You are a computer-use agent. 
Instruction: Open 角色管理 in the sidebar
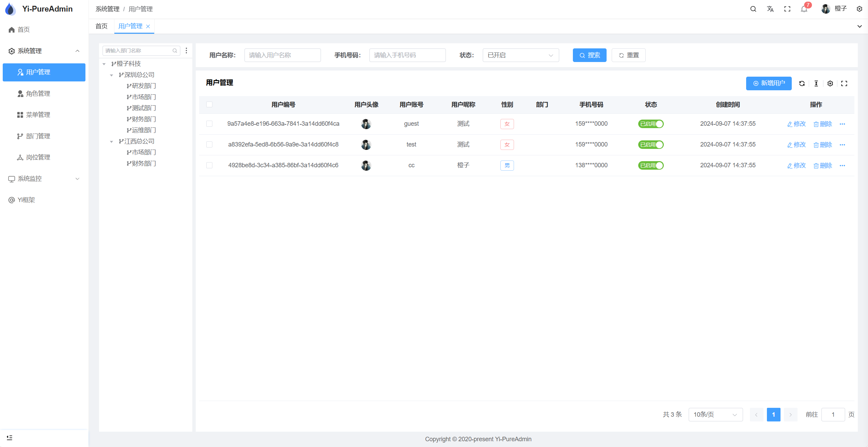pos(38,94)
